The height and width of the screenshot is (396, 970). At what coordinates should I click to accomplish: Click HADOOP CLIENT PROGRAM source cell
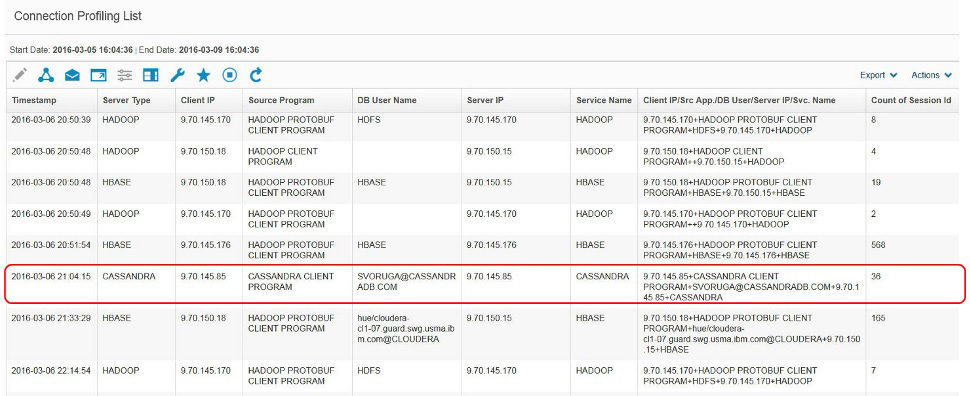click(283, 156)
